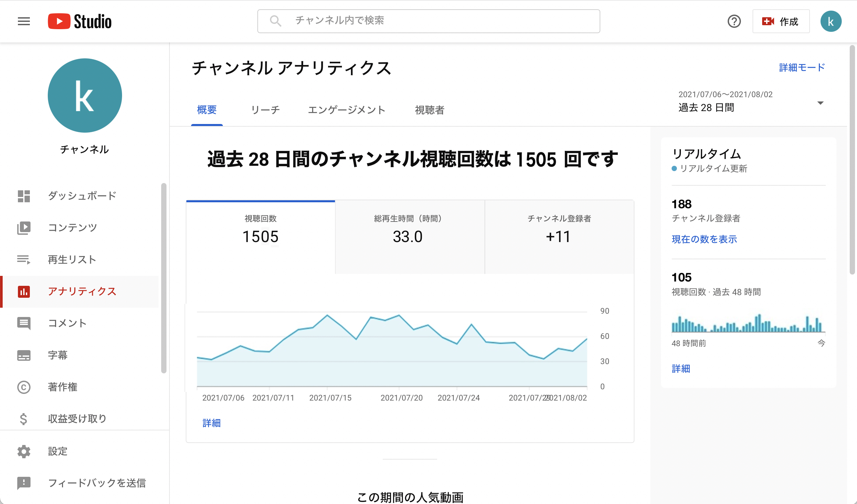Switch to the エンゲージメント tab
Viewport: 857px width, 504px height.
click(346, 110)
